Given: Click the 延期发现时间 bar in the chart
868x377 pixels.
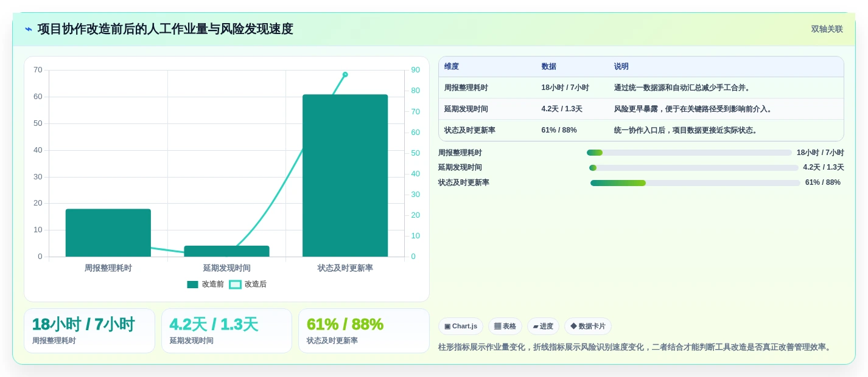Looking at the screenshot, I should (226, 251).
